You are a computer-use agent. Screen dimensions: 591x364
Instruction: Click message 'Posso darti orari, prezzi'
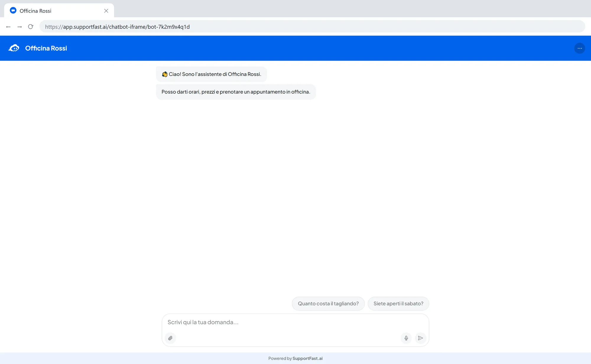coord(236,92)
